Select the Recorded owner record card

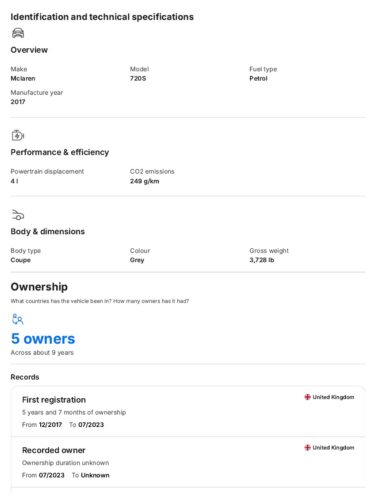[x=188, y=462]
